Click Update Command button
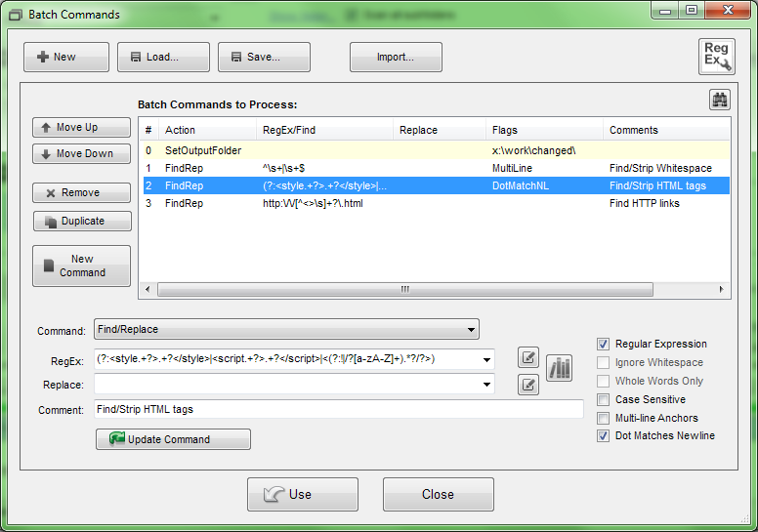 tap(173, 439)
